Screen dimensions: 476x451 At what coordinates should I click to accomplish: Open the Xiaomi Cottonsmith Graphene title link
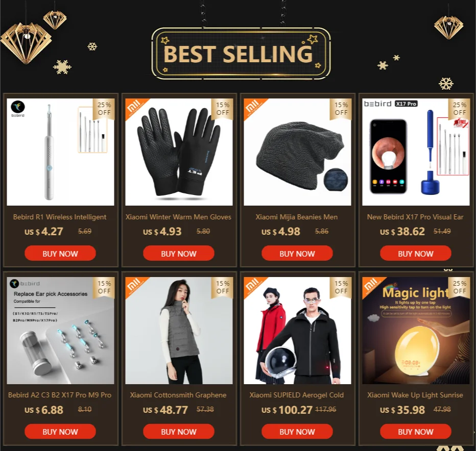178,395
